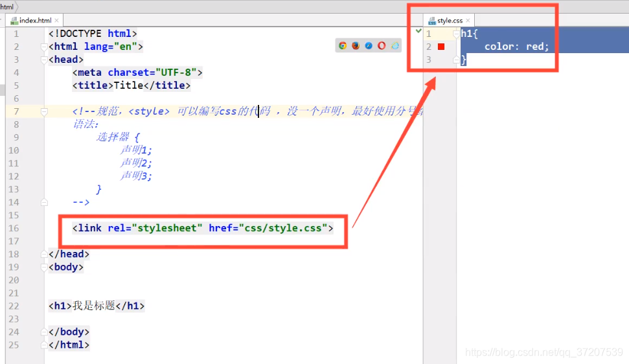Viewport: 629px width, 364px height.
Task: Click the index.html file type icon
Action: [x=14, y=21]
